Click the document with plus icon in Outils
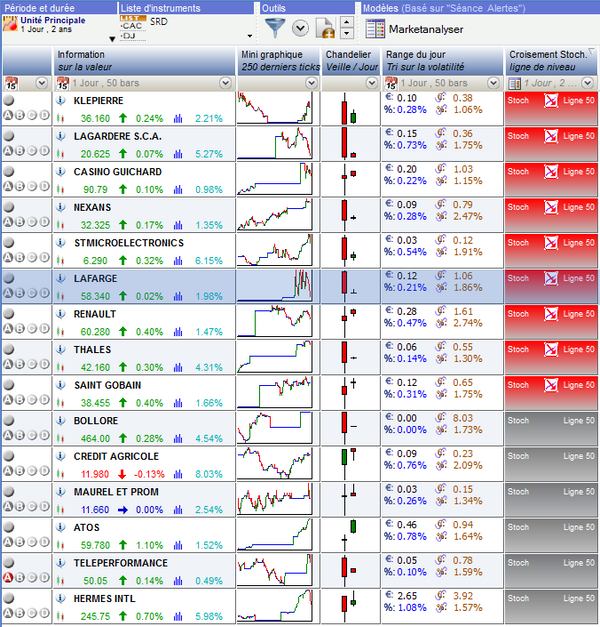Viewport: 600px width, 627px height. (x=325, y=28)
